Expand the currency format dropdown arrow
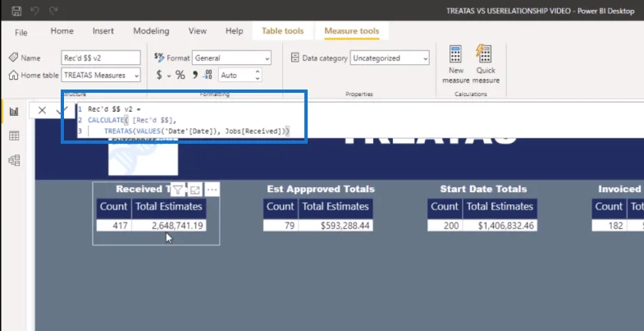This screenshot has width=644, height=331. [169, 76]
